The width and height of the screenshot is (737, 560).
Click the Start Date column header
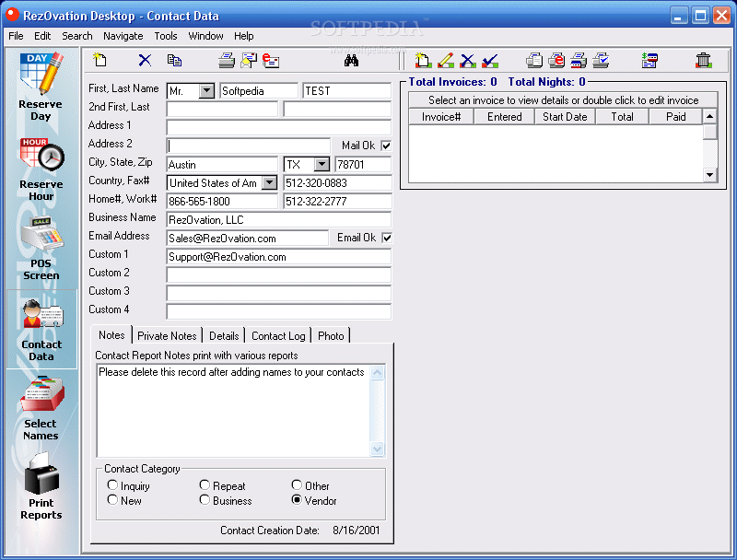565,116
